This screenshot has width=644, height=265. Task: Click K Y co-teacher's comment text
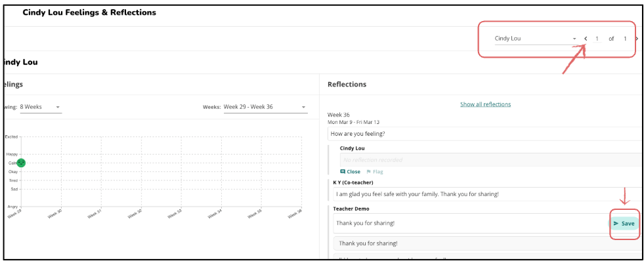pos(418,194)
